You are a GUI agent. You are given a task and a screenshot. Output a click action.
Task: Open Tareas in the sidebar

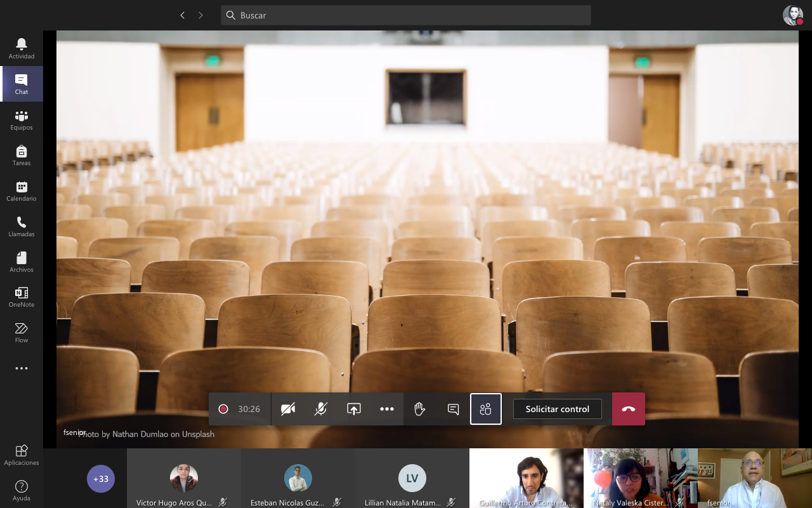pos(22,155)
